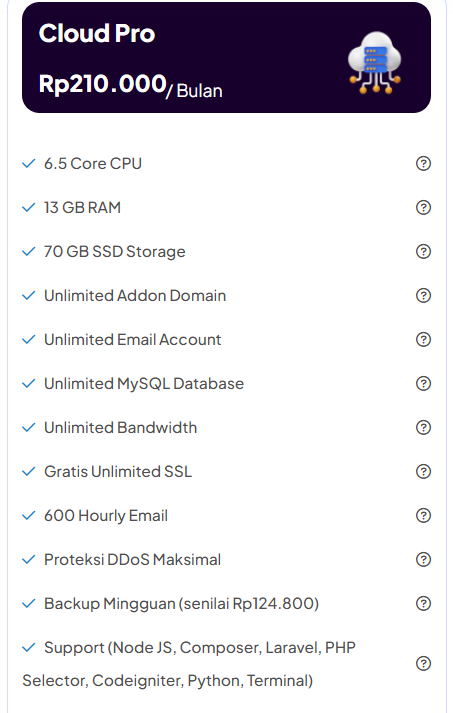Open info icon beside Unlimited MySQL Database
The height and width of the screenshot is (713, 453).
(423, 384)
